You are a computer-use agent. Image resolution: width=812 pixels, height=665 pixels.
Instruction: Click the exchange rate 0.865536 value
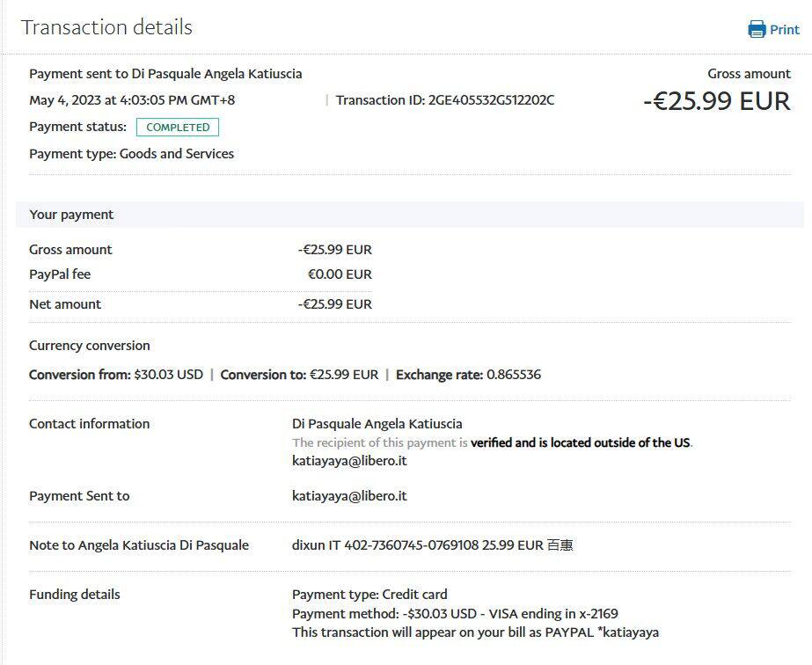512,375
